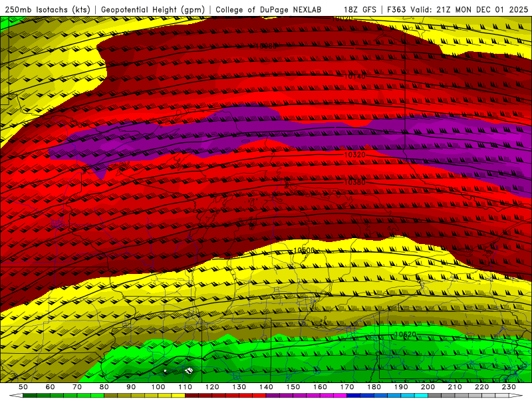Click the dark maroon swatch right of 110
This screenshot has width=532, height=399.
click(192, 396)
